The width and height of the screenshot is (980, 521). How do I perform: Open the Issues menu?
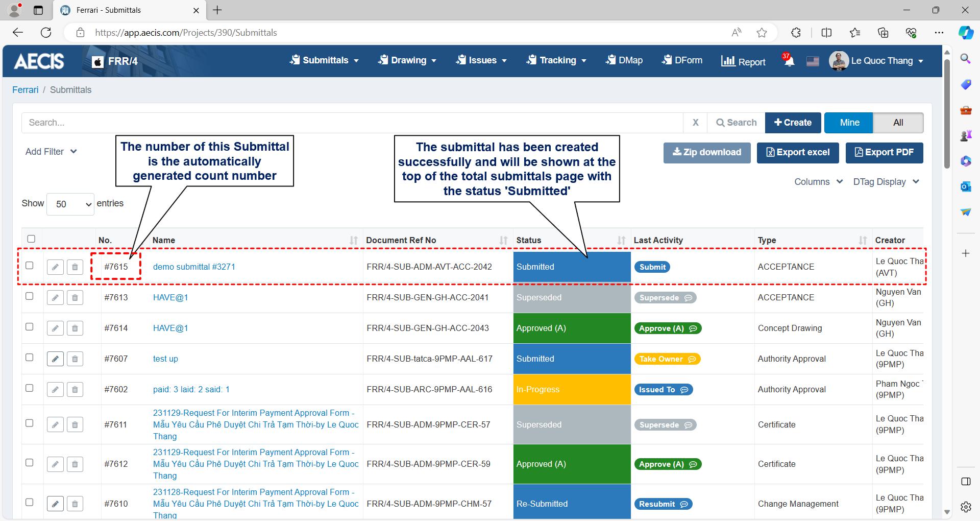click(x=481, y=60)
